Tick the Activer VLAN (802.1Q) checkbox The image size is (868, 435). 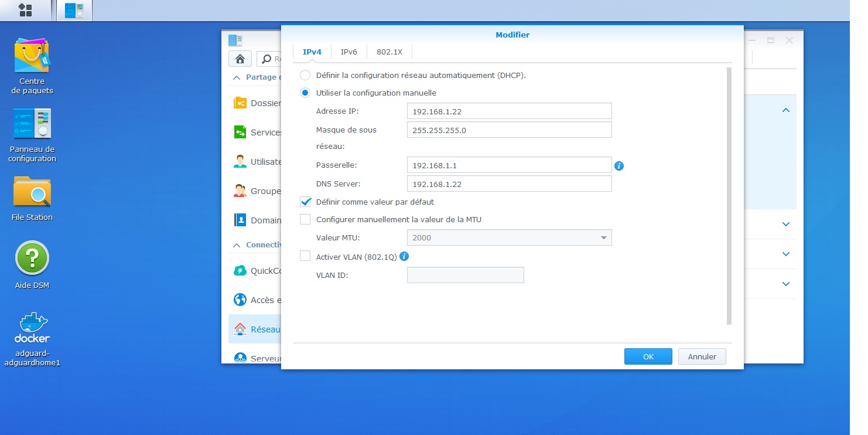pyautogui.click(x=305, y=256)
